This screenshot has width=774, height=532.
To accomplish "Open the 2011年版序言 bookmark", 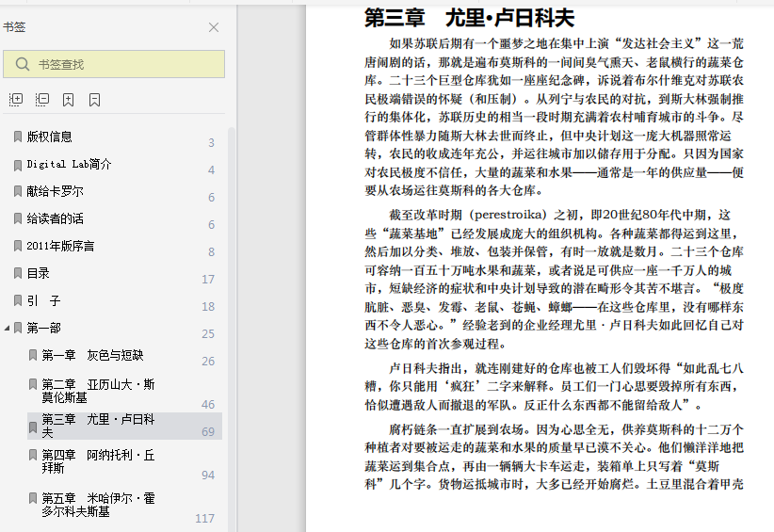I will coord(60,246).
